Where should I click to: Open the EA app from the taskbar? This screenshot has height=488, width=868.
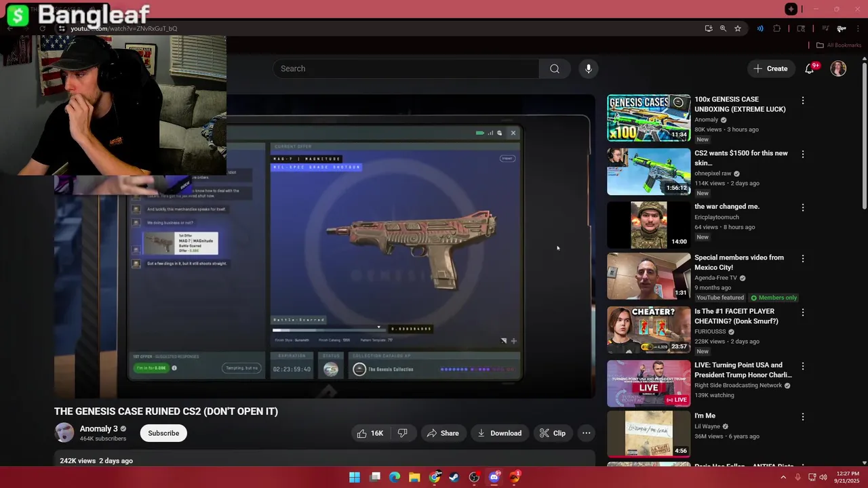(x=515, y=477)
